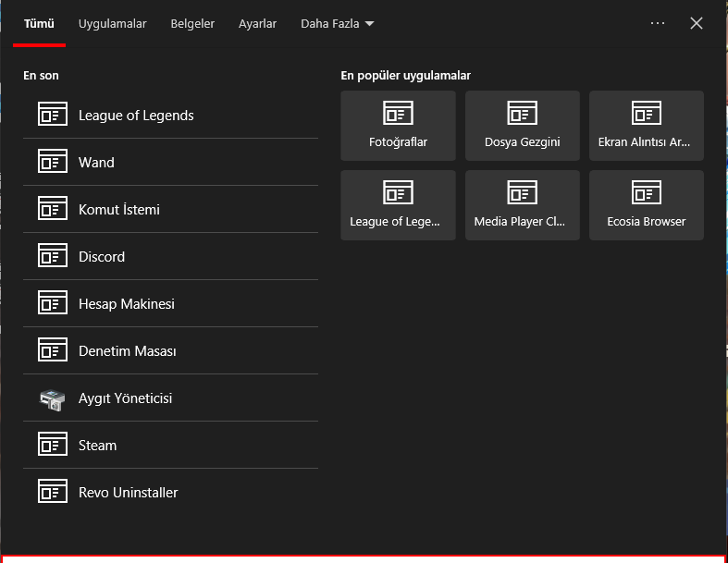The image size is (728, 563).
Task: Launch Wand from recent list label
Action: pos(96,163)
